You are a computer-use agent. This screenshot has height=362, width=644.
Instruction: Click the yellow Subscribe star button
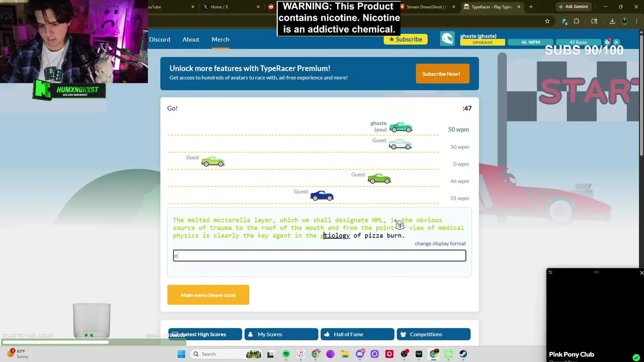tap(406, 39)
